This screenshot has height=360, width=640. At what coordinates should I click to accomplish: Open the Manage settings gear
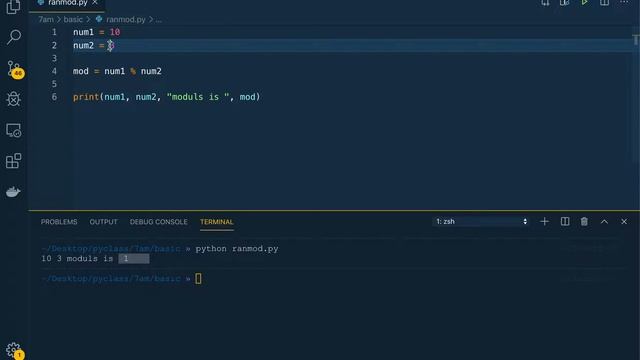click(14, 350)
